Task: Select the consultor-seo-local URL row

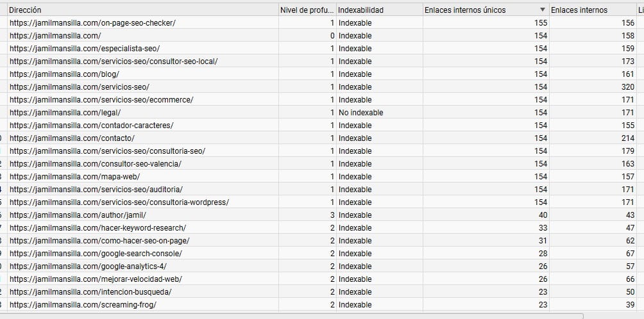Action: tap(114, 61)
